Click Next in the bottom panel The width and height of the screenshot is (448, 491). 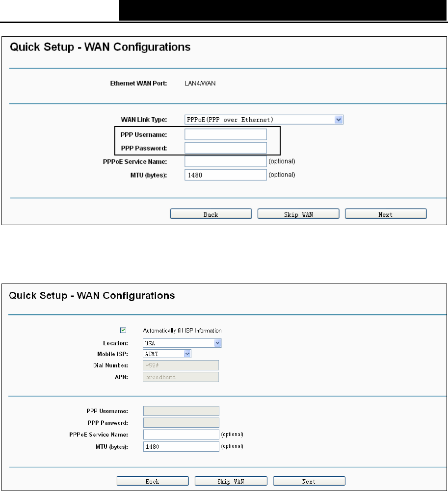[x=309, y=481]
